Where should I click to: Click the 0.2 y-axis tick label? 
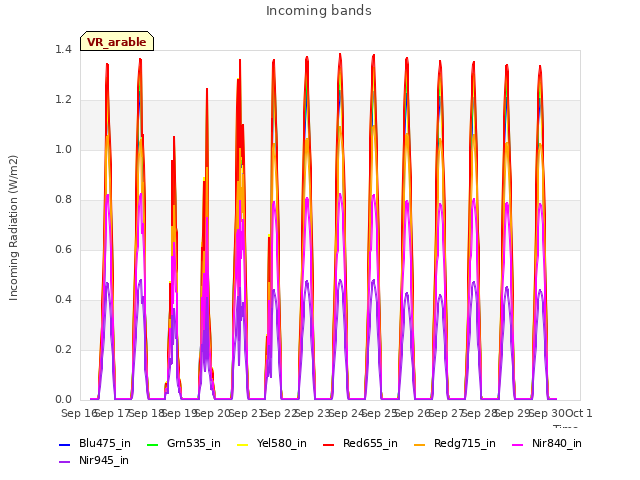pyautogui.click(x=63, y=350)
